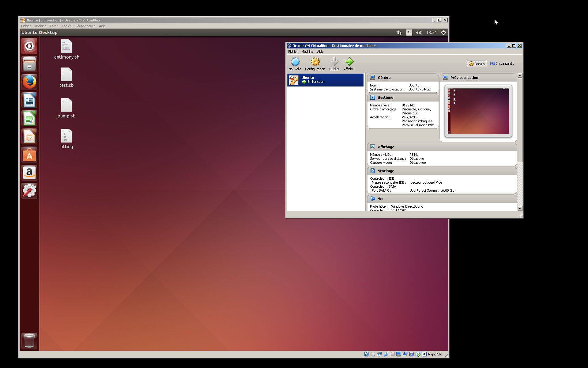Click the sound volume indicator in Ubuntu panel
The height and width of the screenshot is (368, 588).
pos(419,33)
